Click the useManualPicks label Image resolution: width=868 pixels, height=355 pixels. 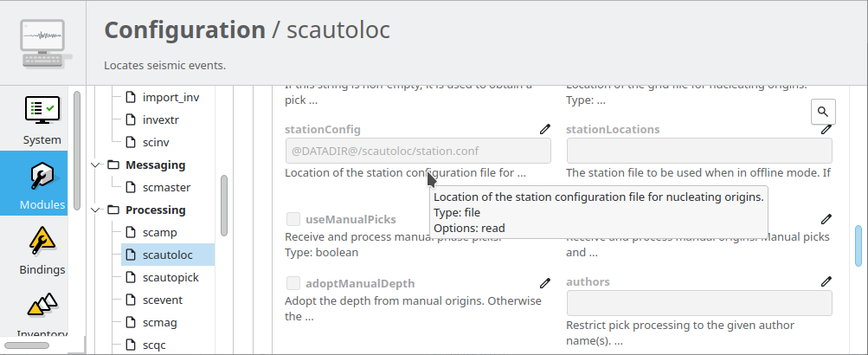coord(351,219)
